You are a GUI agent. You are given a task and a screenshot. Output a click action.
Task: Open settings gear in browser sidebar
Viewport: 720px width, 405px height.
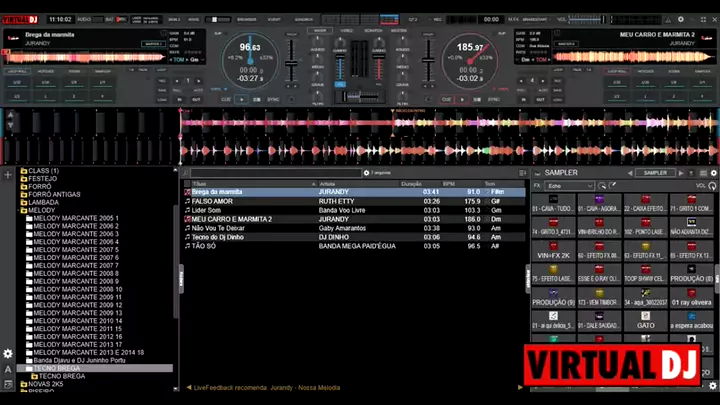(x=8, y=353)
